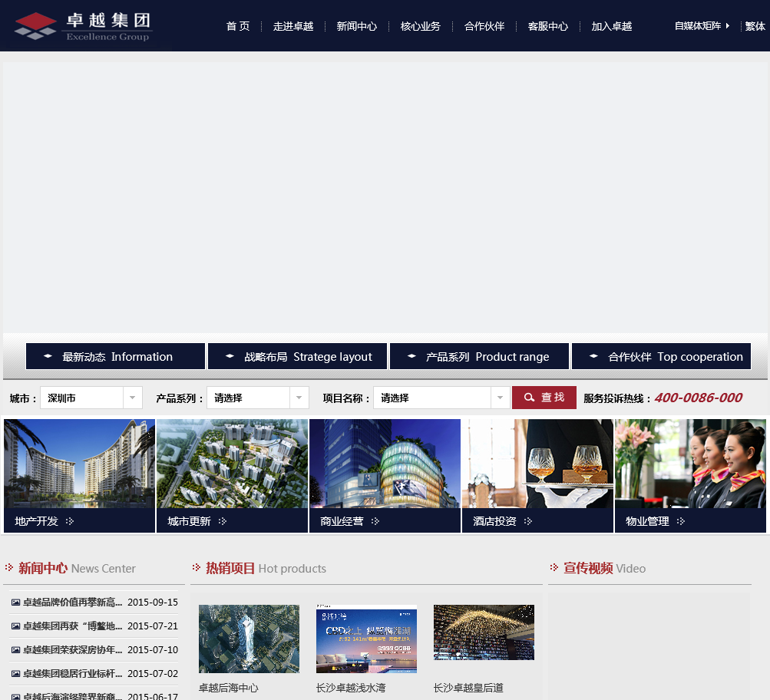
Task: Open the 长沙卓越浅水湾 text link
Action: (x=351, y=688)
